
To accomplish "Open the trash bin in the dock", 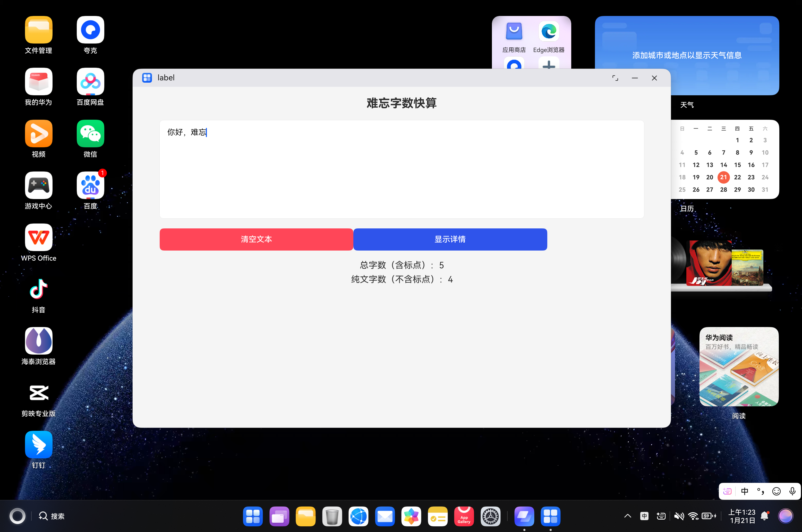I will tap(332, 516).
